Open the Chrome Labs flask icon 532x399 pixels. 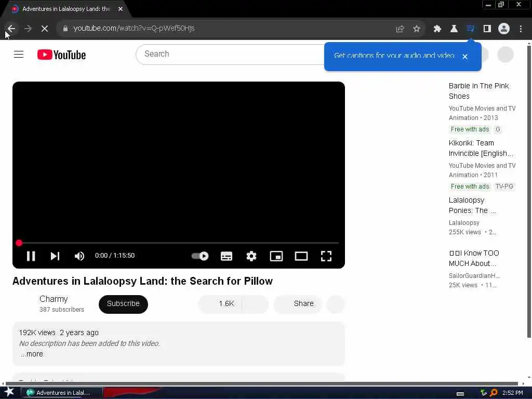coord(454,29)
